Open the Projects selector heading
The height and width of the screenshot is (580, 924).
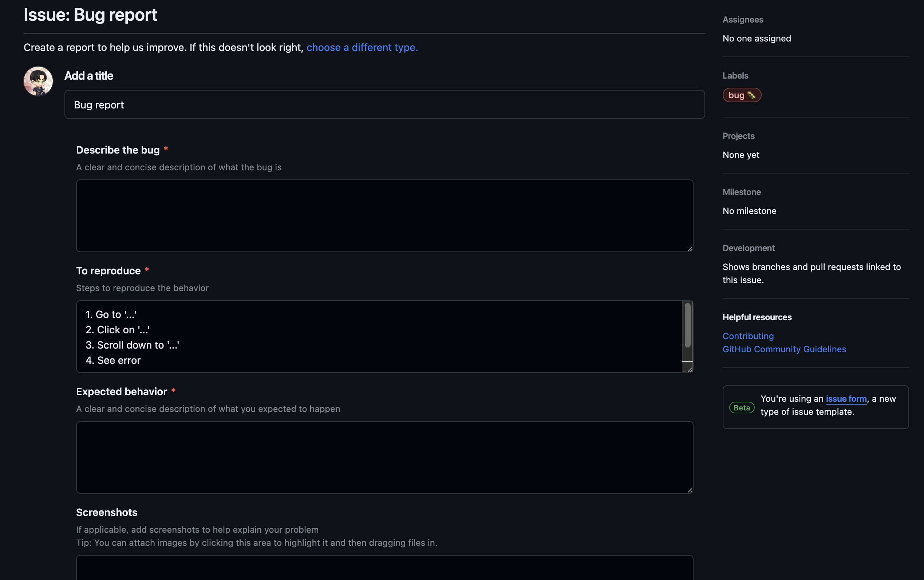point(738,136)
